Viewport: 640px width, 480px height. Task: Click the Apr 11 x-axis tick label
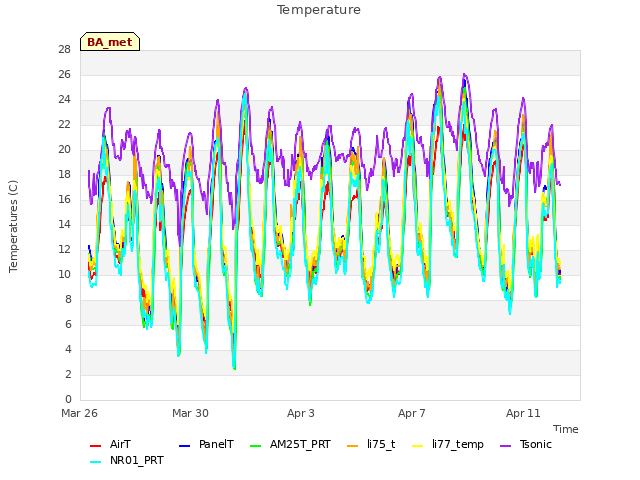[x=523, y=413]
